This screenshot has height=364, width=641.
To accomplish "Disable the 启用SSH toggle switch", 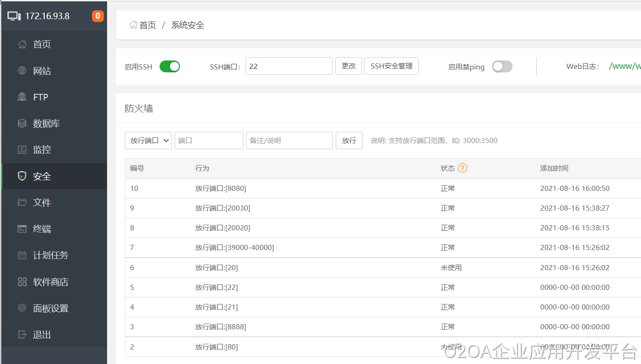I will [170, 67].
